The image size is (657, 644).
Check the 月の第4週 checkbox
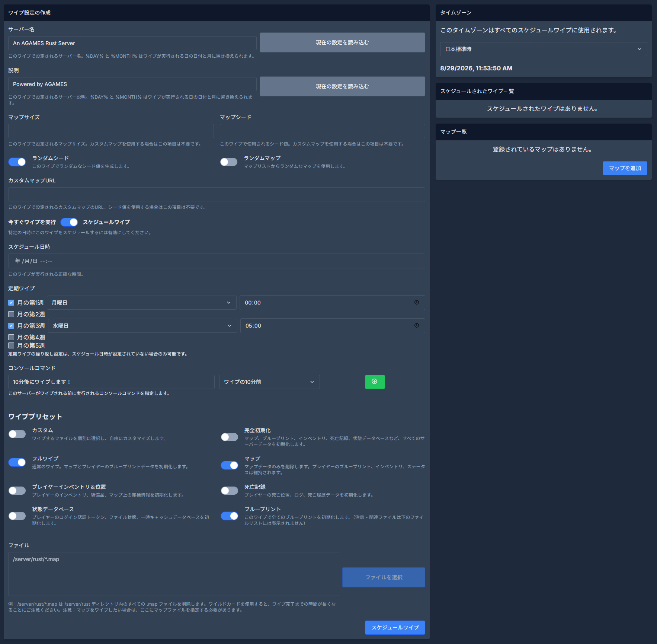click(x=11, y=337)
